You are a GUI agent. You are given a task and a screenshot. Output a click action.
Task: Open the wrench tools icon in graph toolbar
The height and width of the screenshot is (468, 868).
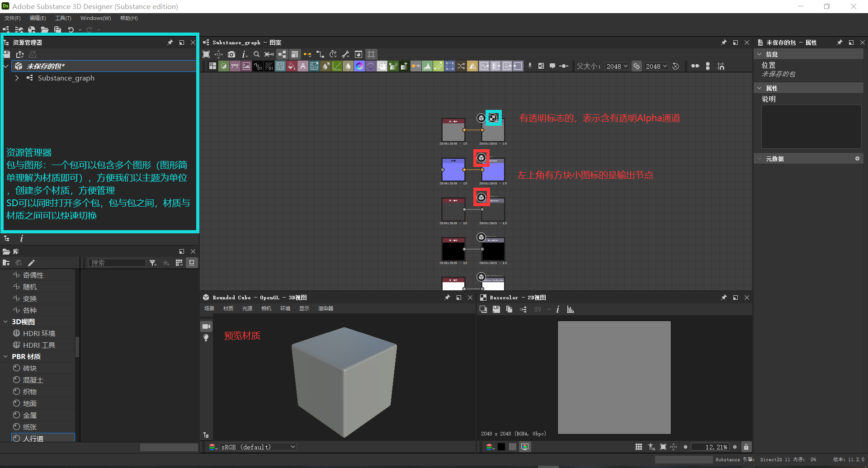point(346,54)
